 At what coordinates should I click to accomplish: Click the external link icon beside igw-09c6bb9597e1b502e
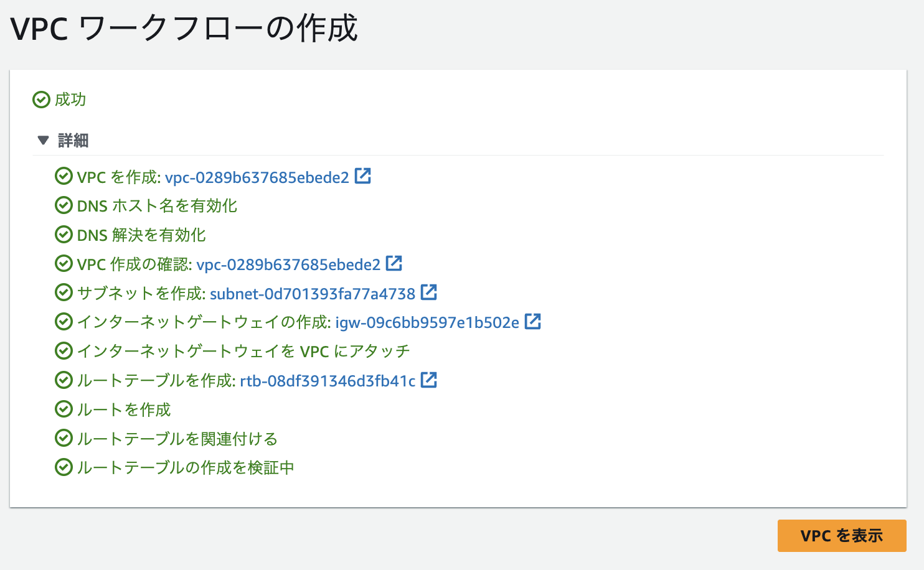click(533, 322)
